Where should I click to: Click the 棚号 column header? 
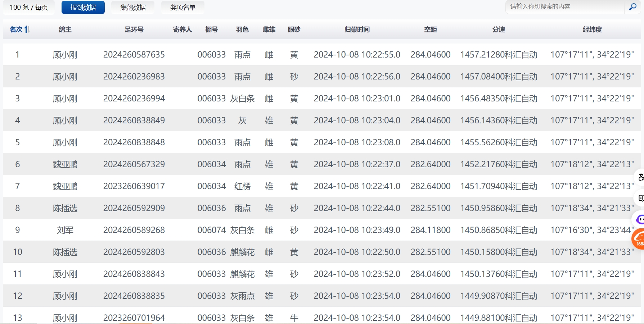[212, 29]
